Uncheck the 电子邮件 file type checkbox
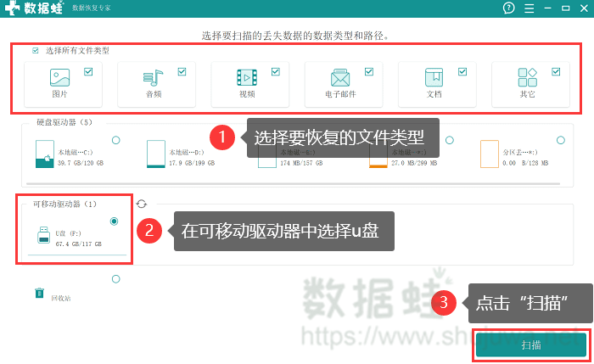This screenshot has height=364, width=594. (369, 71)
